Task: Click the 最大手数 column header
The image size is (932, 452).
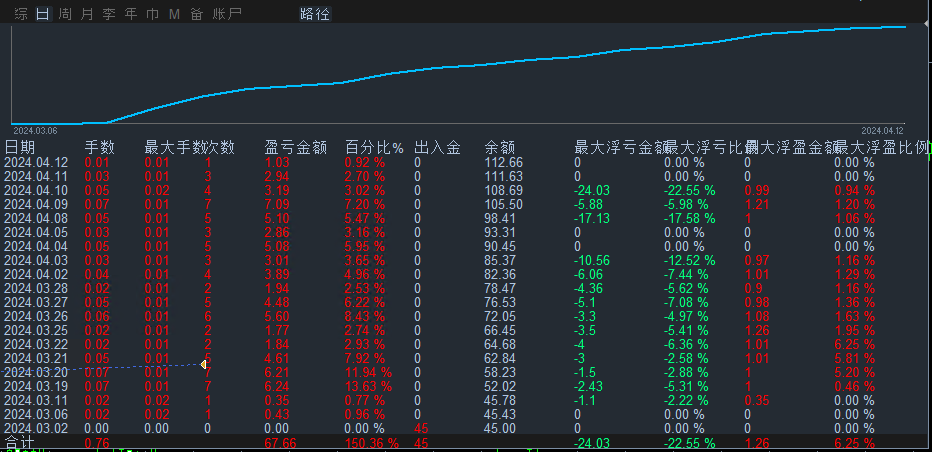Action: point(174,147)
